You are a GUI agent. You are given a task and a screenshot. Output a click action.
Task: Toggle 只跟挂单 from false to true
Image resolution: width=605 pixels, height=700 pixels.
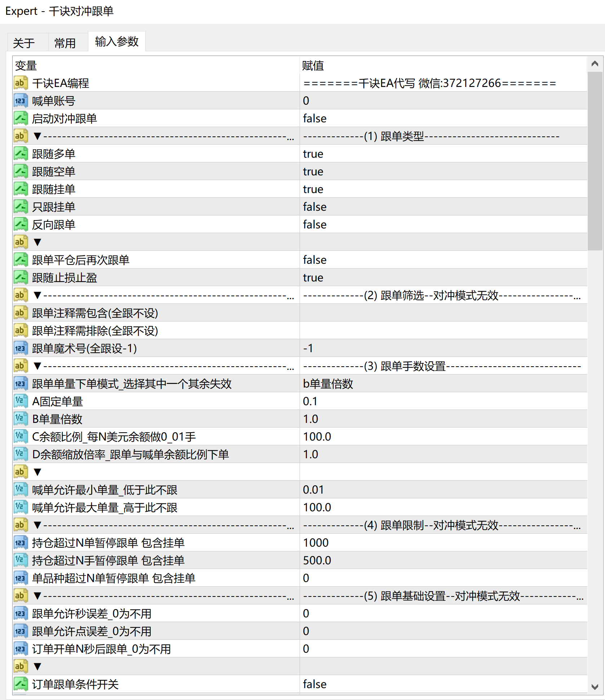coord(314,206)
